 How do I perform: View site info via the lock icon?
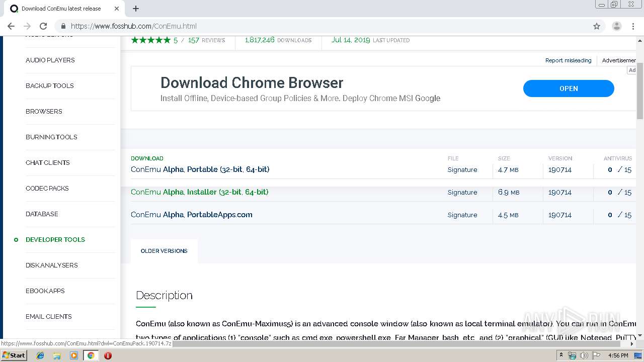click(63, 26)
